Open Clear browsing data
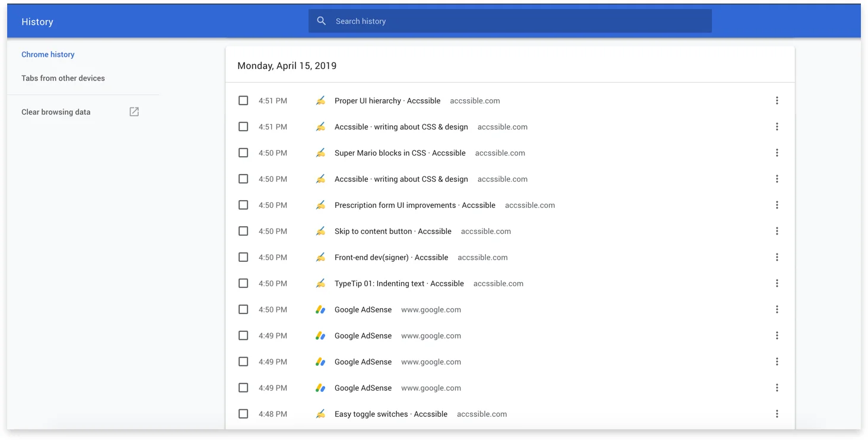This screenshot has width=868, height=440. tap(56, 112)
